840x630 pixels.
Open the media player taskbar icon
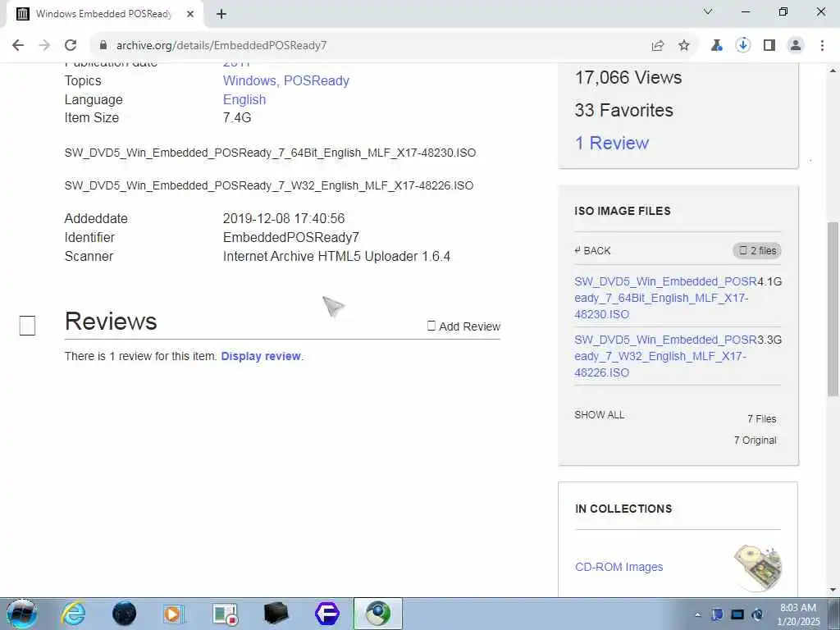click(x=174, y=614)
